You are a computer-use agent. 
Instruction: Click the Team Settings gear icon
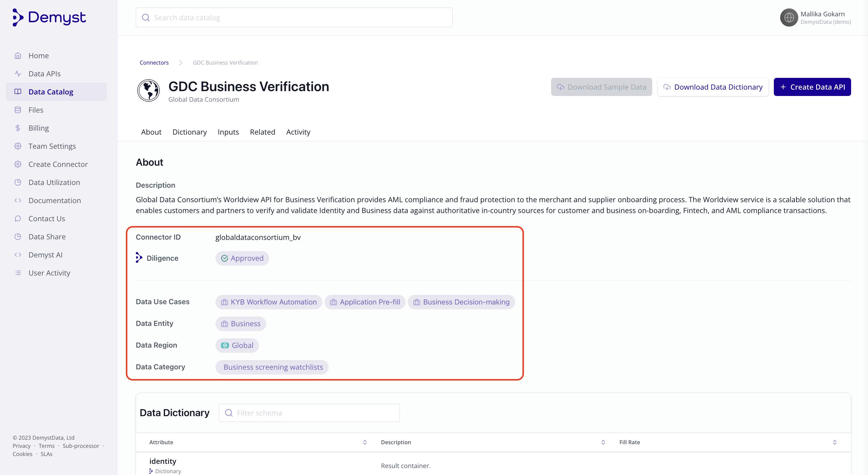pos(18,146)
